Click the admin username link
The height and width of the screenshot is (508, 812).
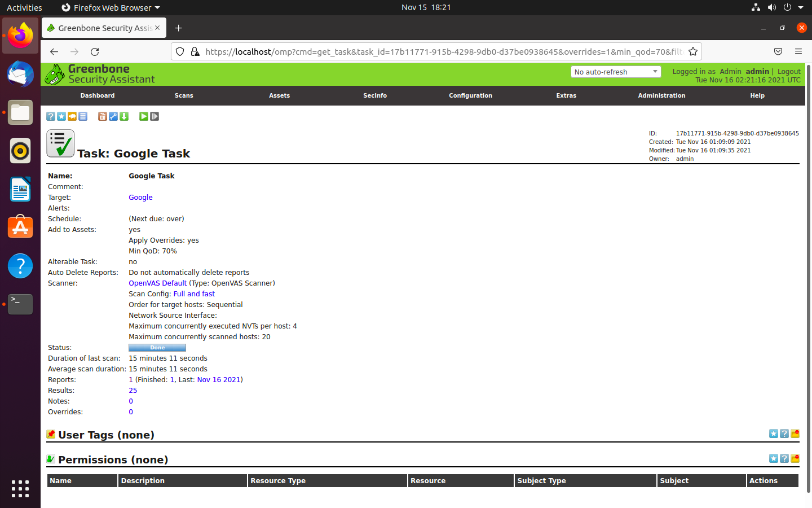click(757, 72)
